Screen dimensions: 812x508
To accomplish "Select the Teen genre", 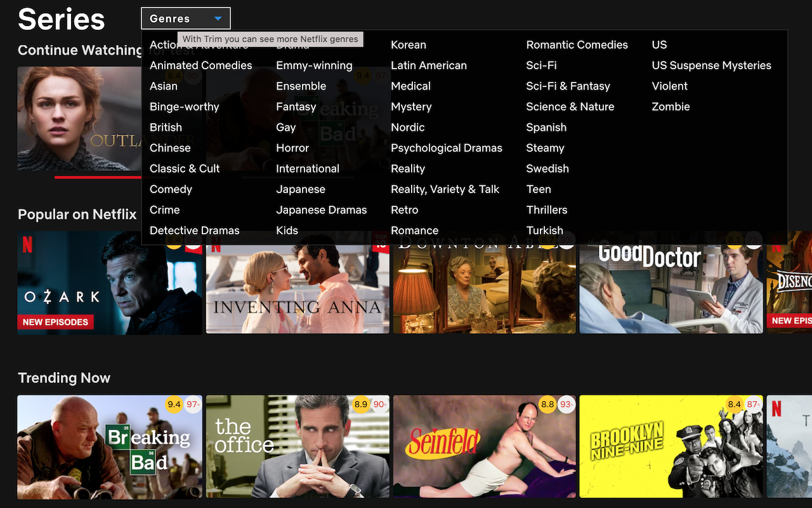I will [539, 189].
